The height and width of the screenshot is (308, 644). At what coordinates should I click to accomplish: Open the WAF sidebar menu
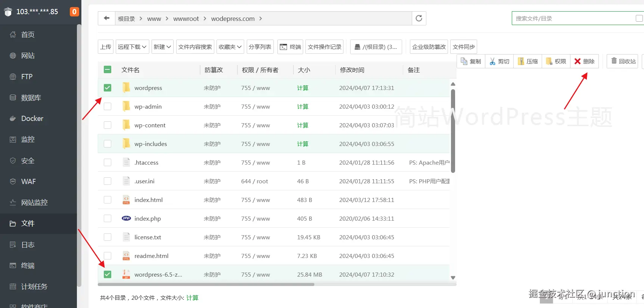pos(38,181)
